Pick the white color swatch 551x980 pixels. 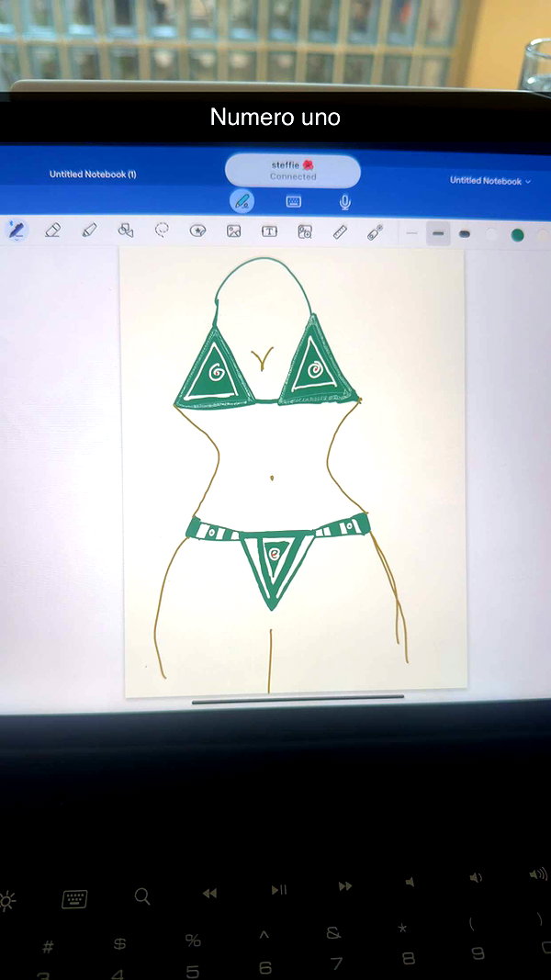[492, 234]
